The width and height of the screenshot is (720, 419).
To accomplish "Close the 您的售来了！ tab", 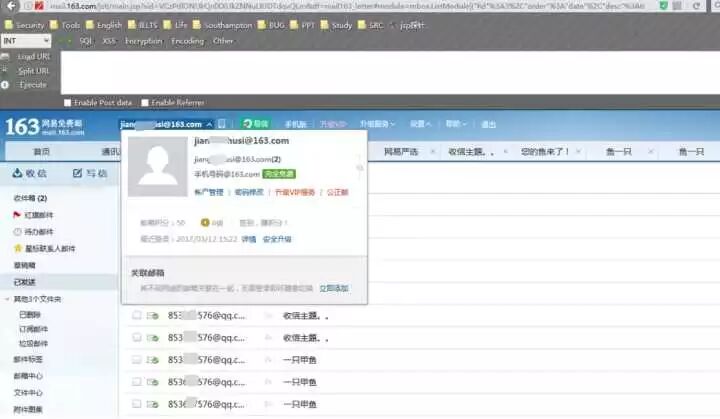I will (579, 152).
